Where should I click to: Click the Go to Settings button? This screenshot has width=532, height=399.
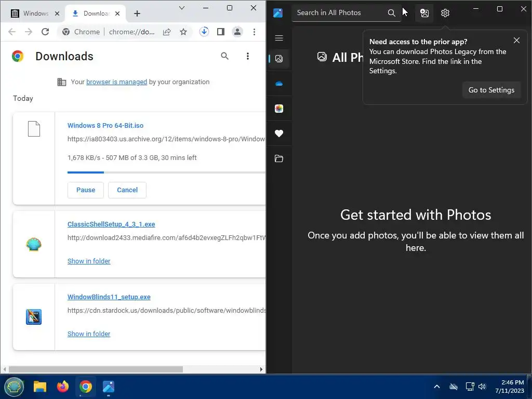pyautogui.click(x=491, y=90)
